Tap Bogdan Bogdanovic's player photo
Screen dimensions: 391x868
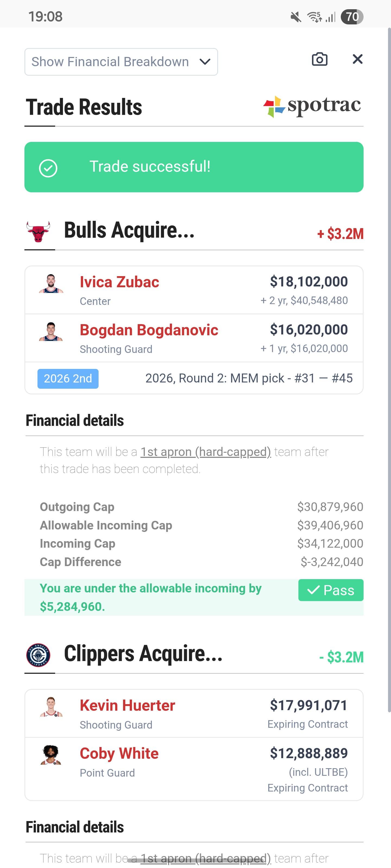pos(51,332)
